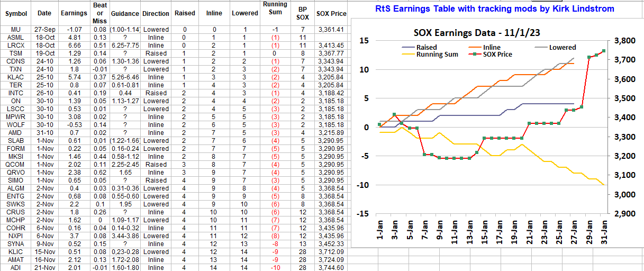
Task: Click the RtS Earnings Table heading text
Action: [495, 9]
